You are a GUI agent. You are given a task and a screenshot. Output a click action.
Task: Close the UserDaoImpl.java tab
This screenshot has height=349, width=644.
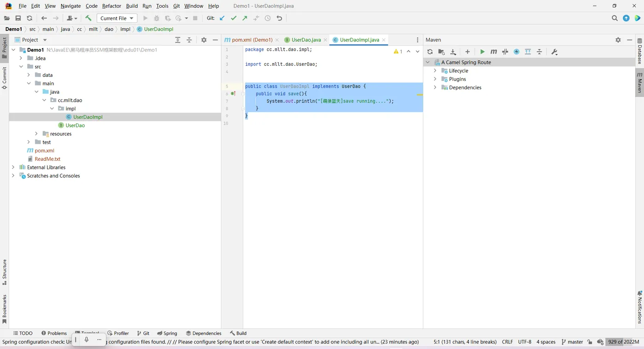(x=385, y=40)
